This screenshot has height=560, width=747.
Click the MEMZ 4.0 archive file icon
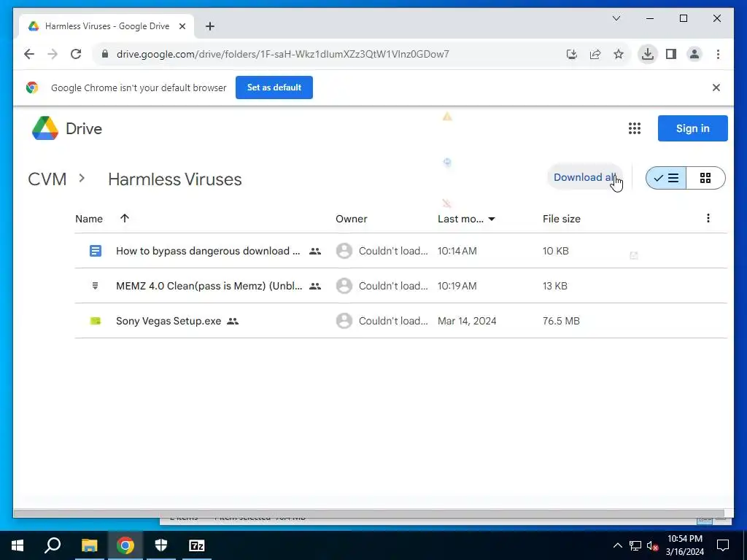coord(96,286)
